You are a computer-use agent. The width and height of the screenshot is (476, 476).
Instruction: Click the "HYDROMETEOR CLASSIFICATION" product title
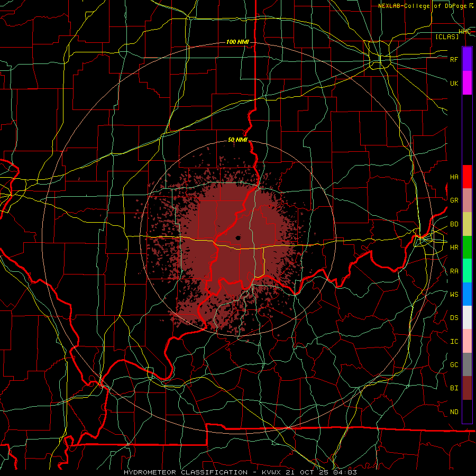pos(186,472)
